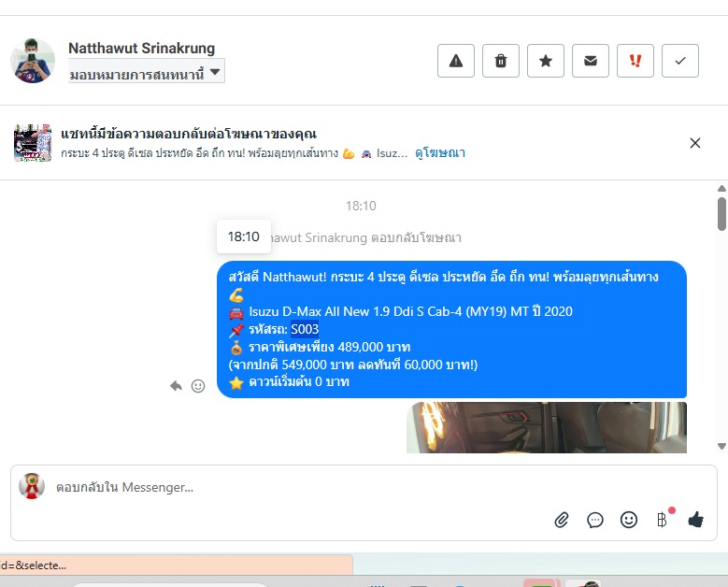The image size is (728, 587).
Task: Click the 549,000 บาท discount line
Action: coord(353,365)
